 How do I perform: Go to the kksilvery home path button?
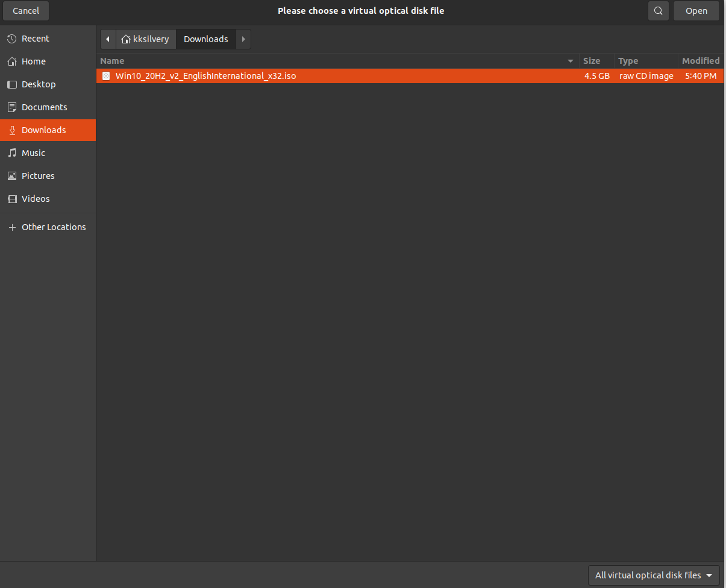(x=146, y=39)
